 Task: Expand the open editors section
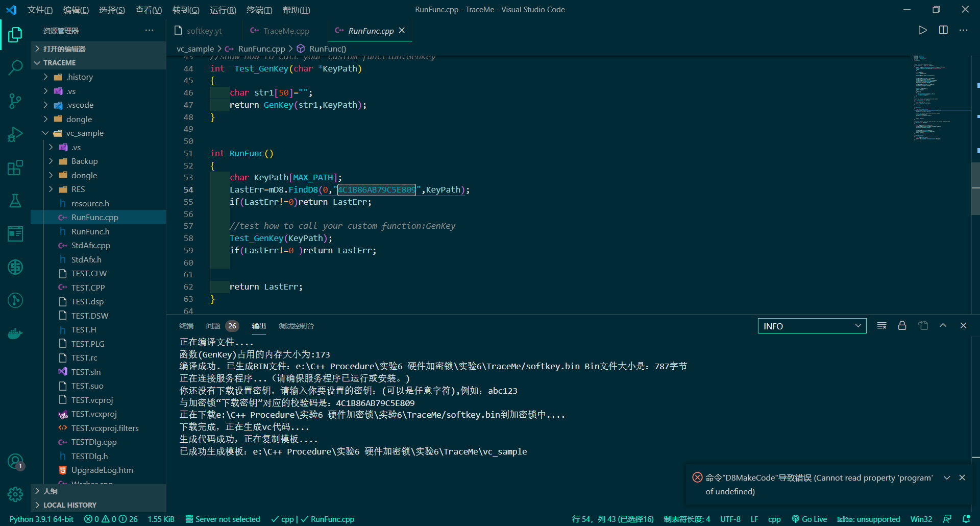pyautogui.click(x=98, y=49)
